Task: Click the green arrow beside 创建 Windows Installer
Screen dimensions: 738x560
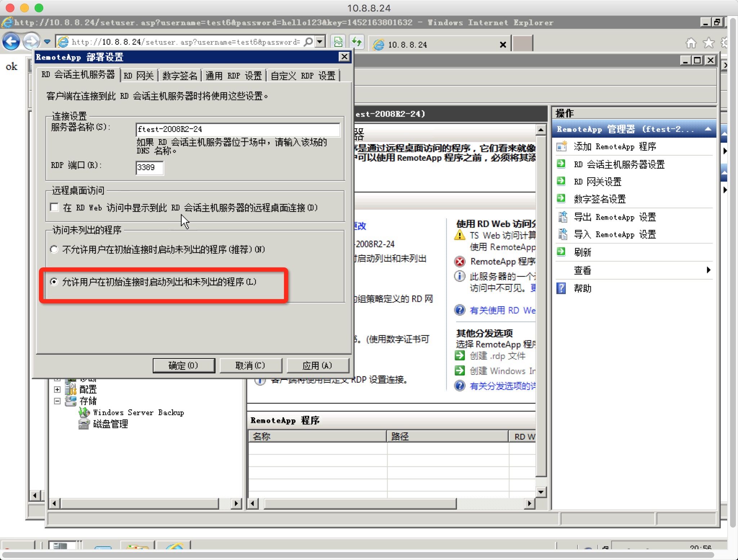Action: coord(460,370)
